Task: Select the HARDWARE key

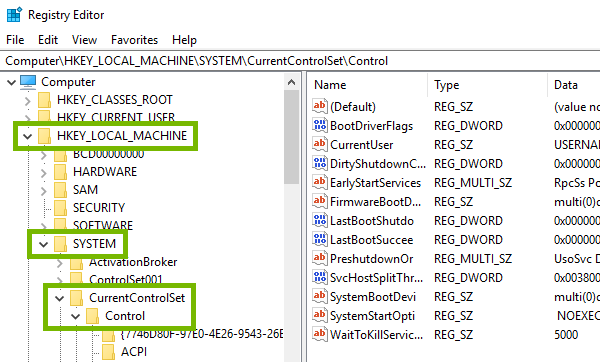Action: (x=105, y=172)
